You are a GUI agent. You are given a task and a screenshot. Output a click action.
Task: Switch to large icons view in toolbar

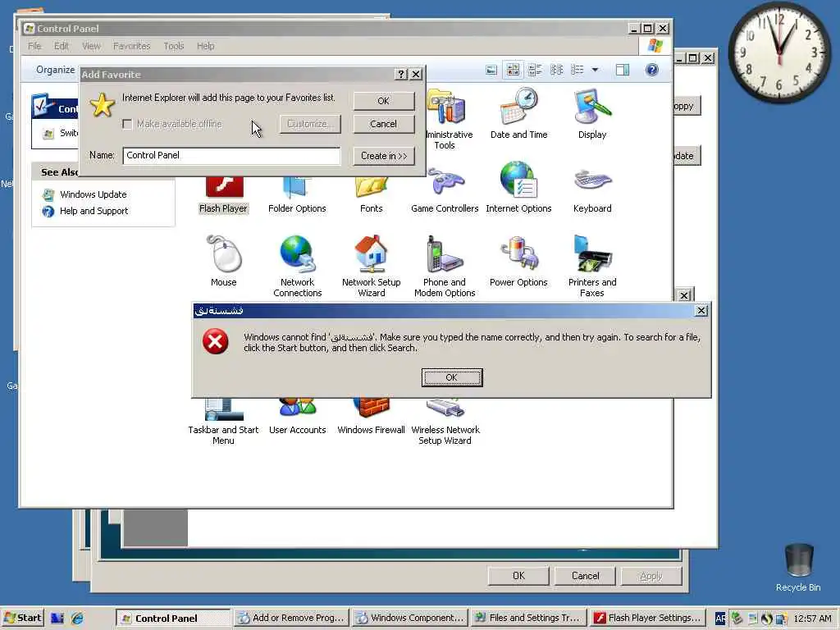(x=513, y=70)
